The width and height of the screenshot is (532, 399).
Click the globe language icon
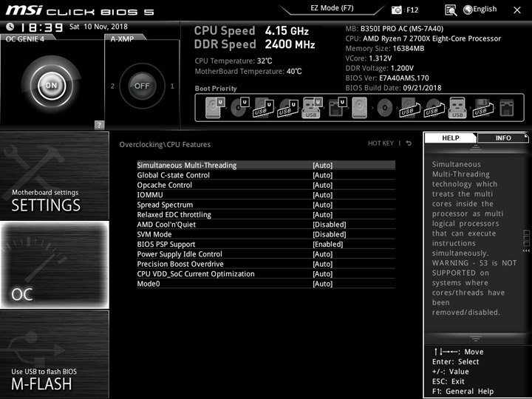[x=468, y=10]
